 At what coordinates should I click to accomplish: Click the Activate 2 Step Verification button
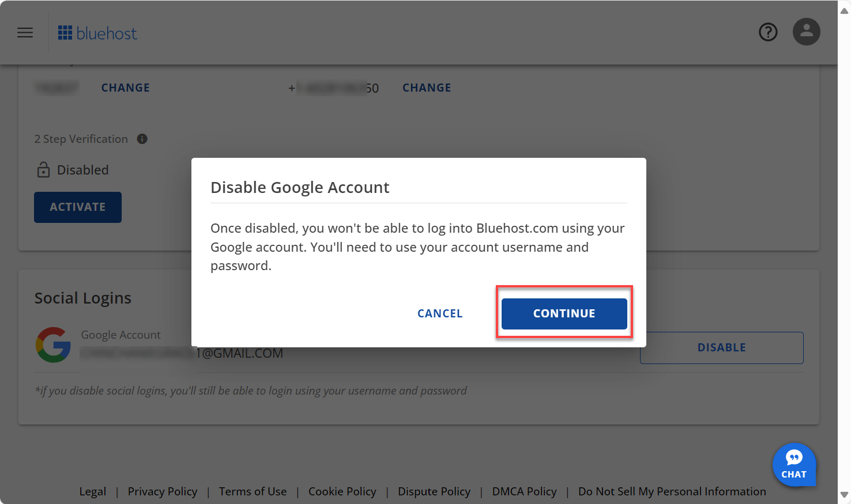click(78, 207)
